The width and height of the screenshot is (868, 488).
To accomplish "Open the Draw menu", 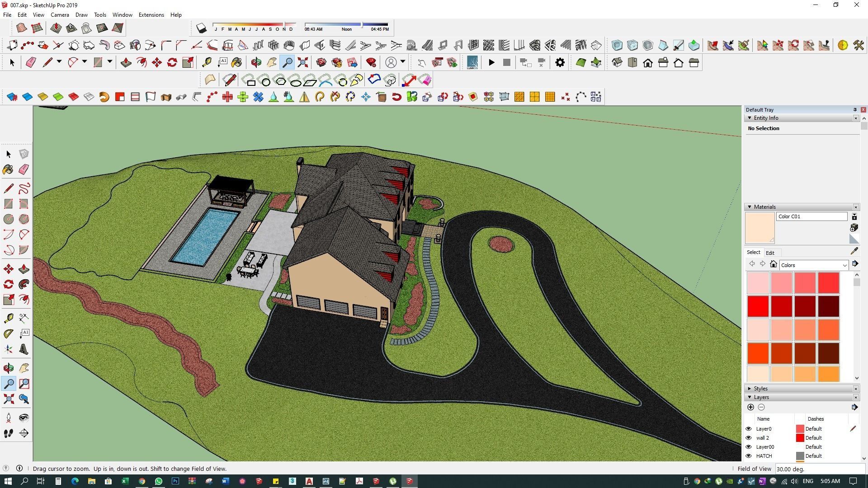I will click(81, 15).
